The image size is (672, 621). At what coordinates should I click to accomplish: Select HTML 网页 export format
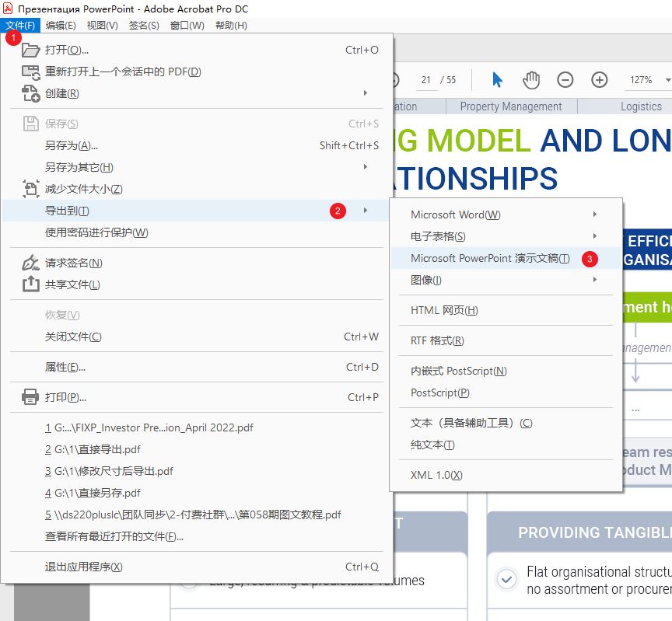coord(444,310)
